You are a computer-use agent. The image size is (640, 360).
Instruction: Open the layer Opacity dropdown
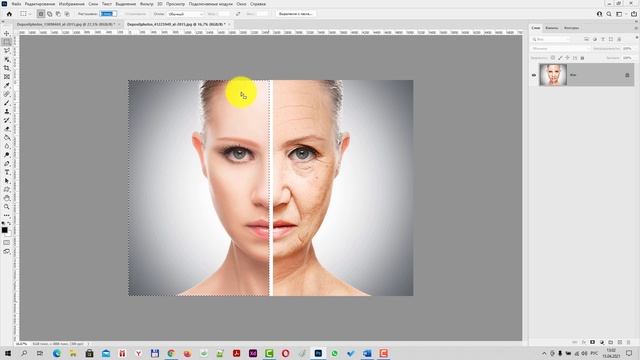click(x=629, y=49)
